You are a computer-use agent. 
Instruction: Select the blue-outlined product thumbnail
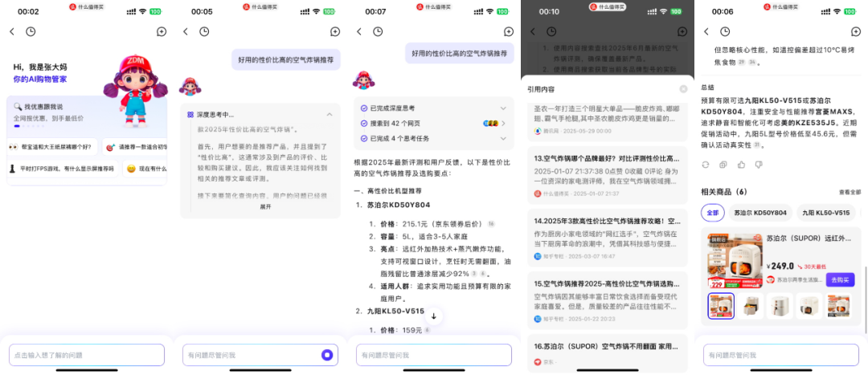[721, 306]
